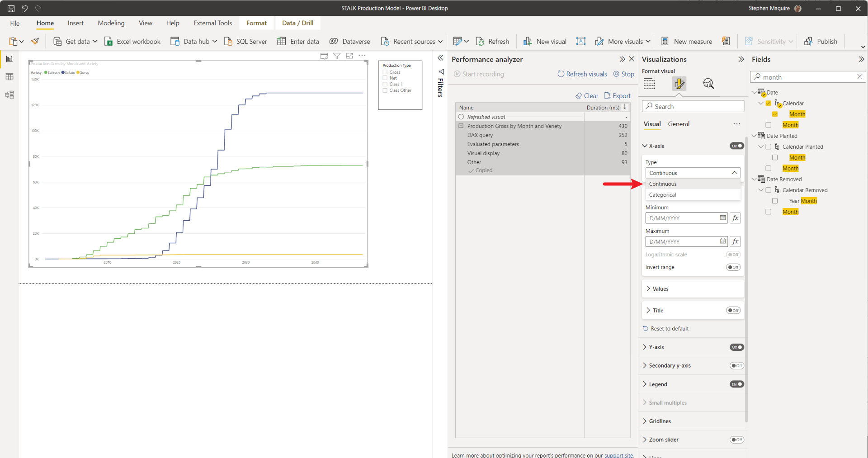Toggle the Y-axis switch
868x458 pixels.
(737, 347)
